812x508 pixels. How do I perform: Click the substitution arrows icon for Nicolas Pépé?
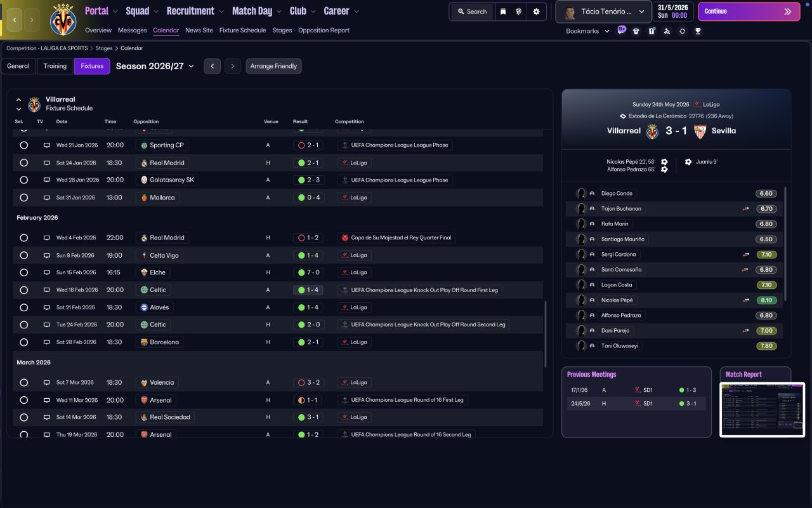747,300
